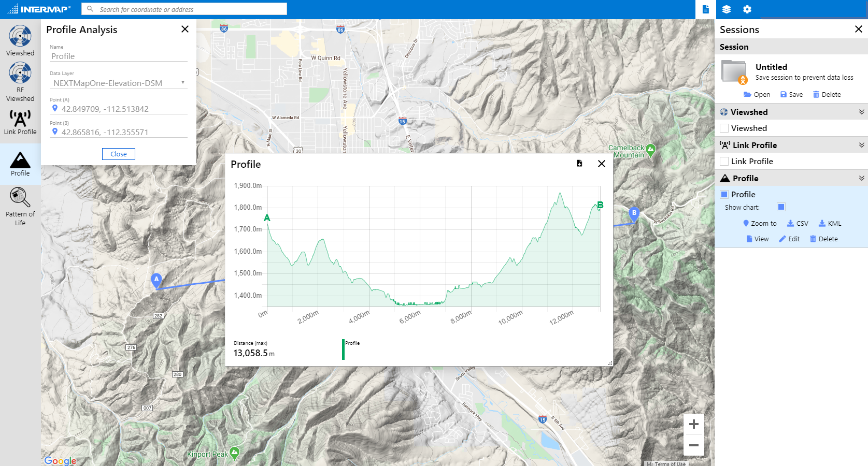
Task: Click Close in Profile Analysis dialog
Action: click(118, 154)
